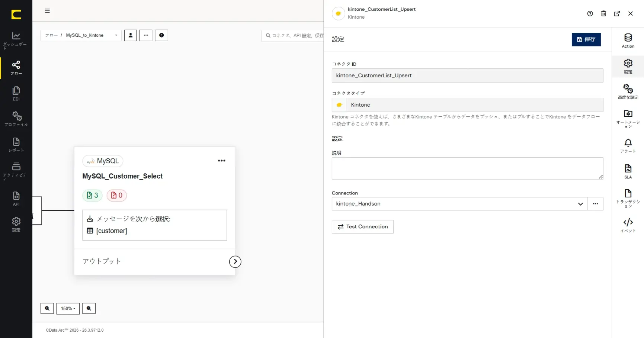Click the アウトプット label on card
Image resolution: width=644 pixels, height=338 pixels.
click(x=102, y=261)
